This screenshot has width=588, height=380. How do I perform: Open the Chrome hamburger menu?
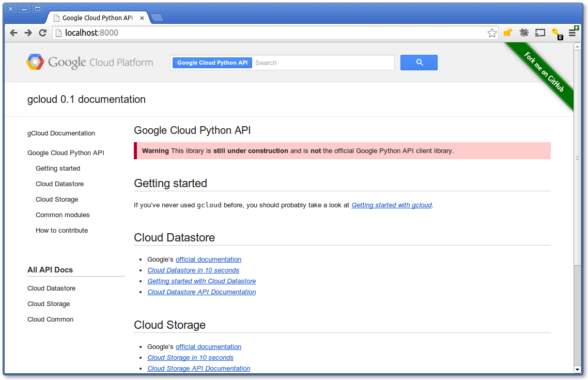(572, 33)
